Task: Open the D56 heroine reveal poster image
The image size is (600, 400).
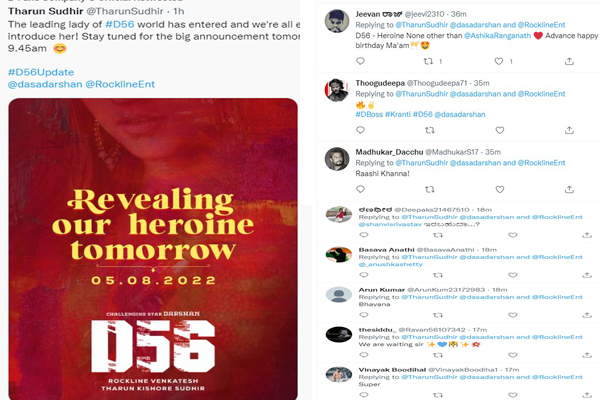Action: tap(153, 249)
